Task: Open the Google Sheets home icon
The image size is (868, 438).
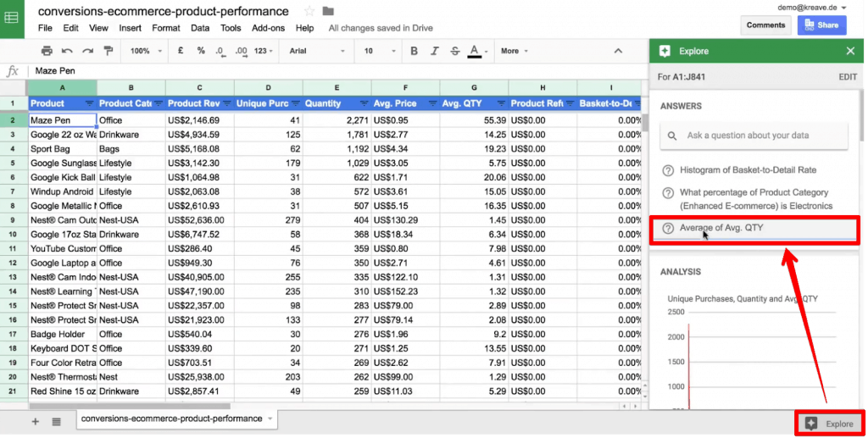Action: tap(12, 19)
